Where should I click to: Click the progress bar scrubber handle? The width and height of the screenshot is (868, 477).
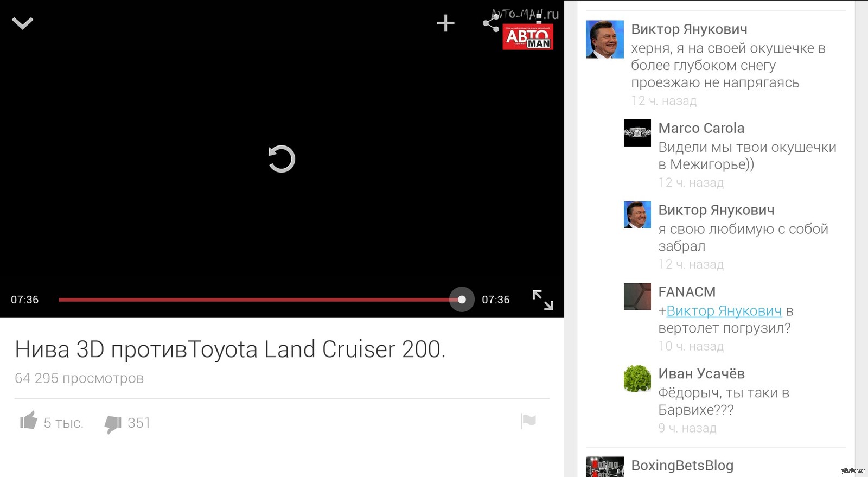coord(462,300)
